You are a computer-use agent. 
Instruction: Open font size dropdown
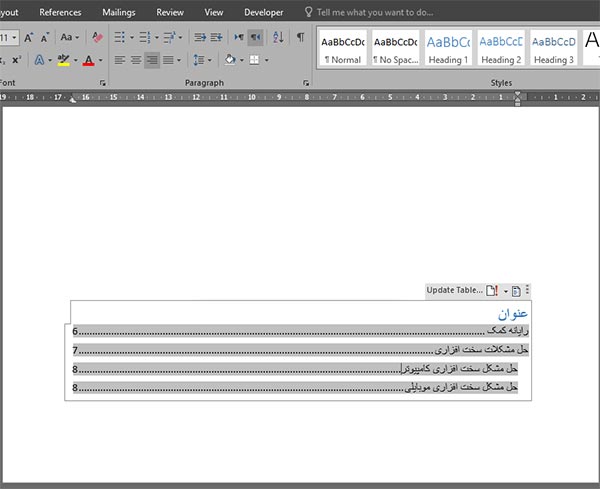coord(14,37)
